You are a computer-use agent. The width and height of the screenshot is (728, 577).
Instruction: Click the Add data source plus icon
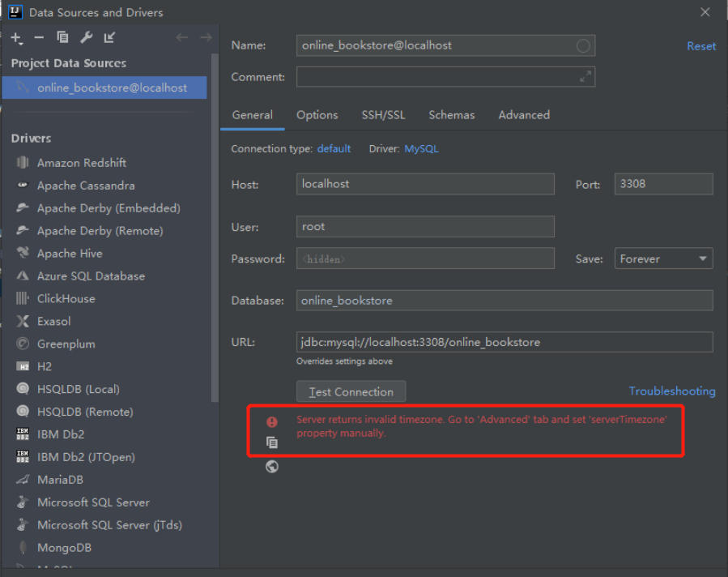(16, 38)
